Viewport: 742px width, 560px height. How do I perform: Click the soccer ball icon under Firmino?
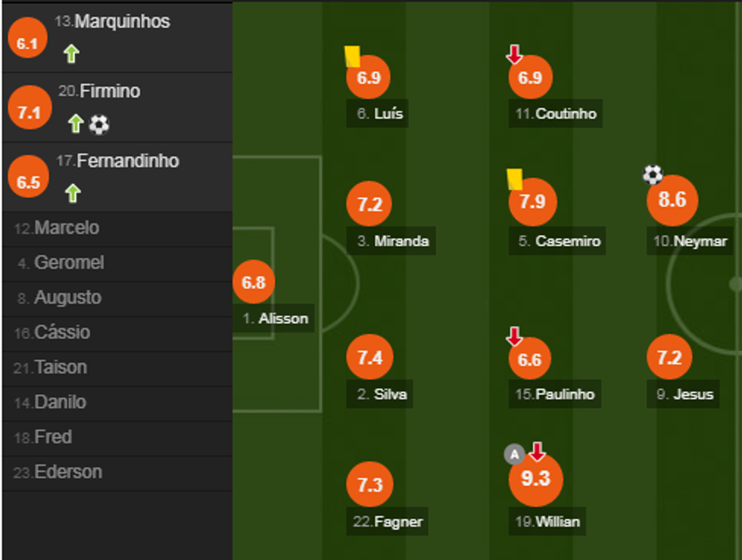(99, 124)
